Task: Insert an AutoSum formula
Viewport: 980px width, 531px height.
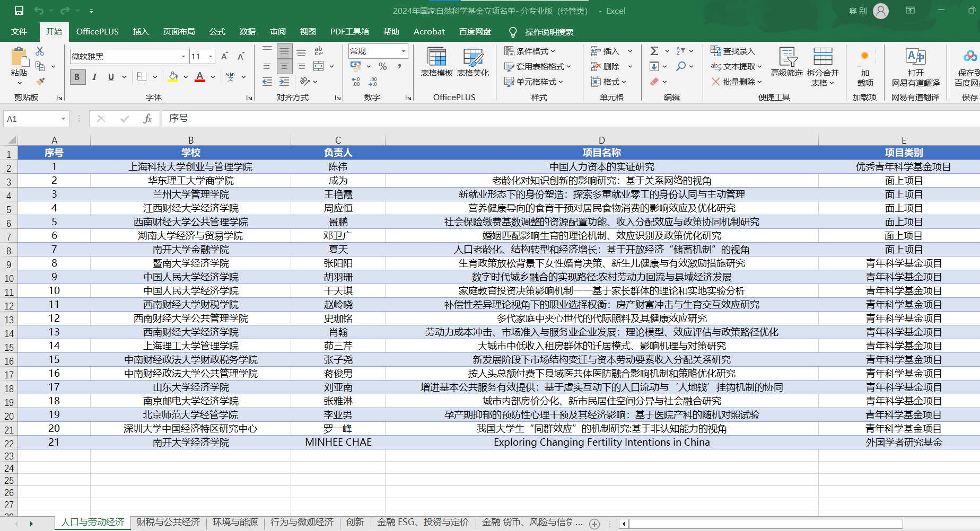Action: [x=654, y=51]
